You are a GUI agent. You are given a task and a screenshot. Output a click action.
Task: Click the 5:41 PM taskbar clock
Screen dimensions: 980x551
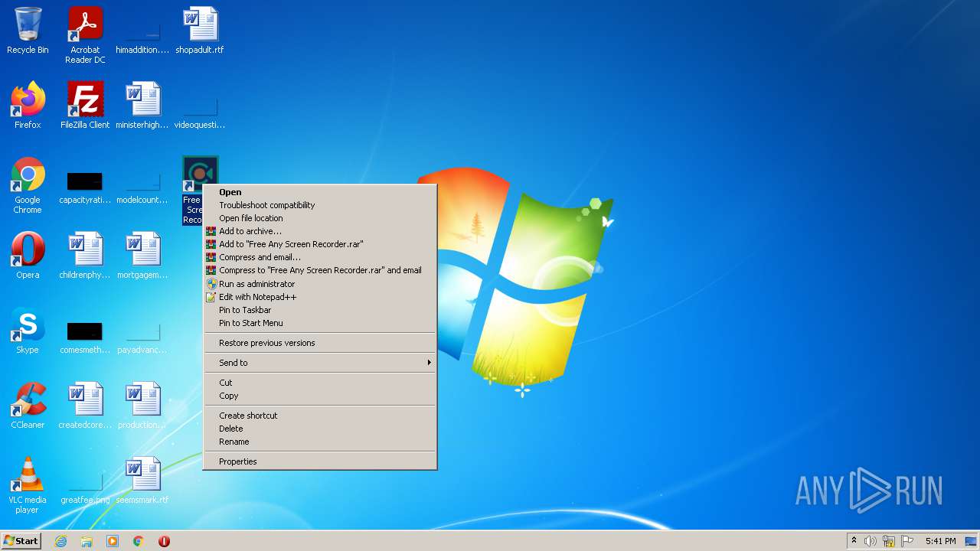940,541
